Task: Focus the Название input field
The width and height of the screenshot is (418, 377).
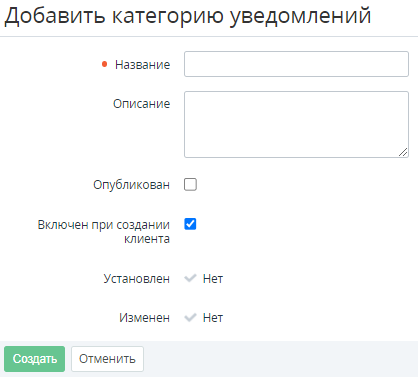Action: (296, 64)
